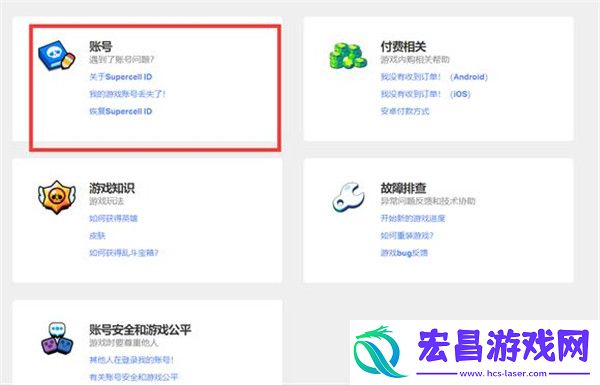The image size is (600, 385).
Task: Click the 账号安全和游戏公平 heading
Action: tap(140, 330)
